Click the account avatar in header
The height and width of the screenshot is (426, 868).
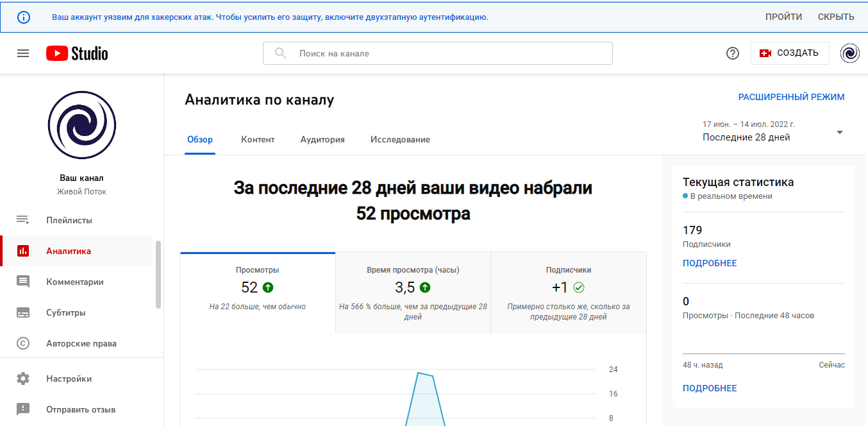pos(850,53)
